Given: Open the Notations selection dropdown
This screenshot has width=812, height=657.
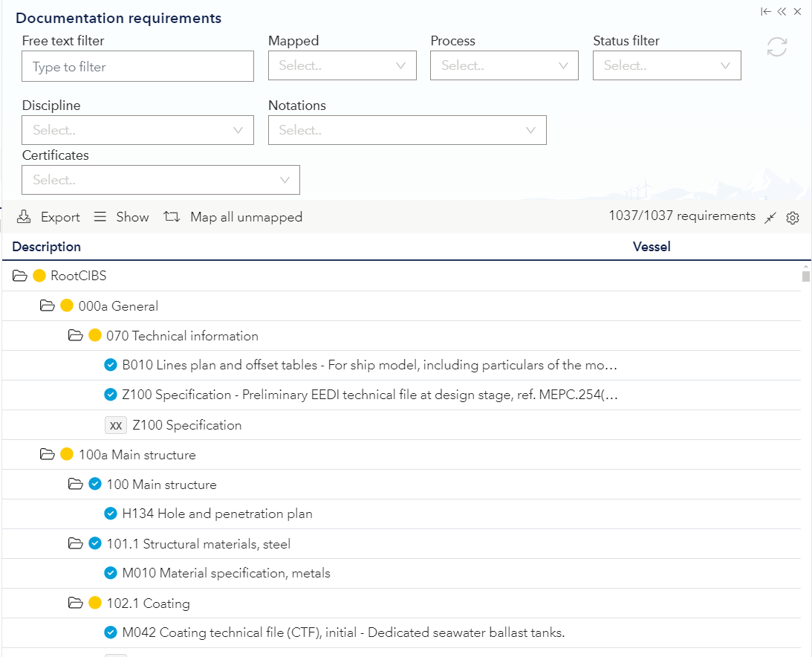Looking at the screenshot, I should pos(407,130).
